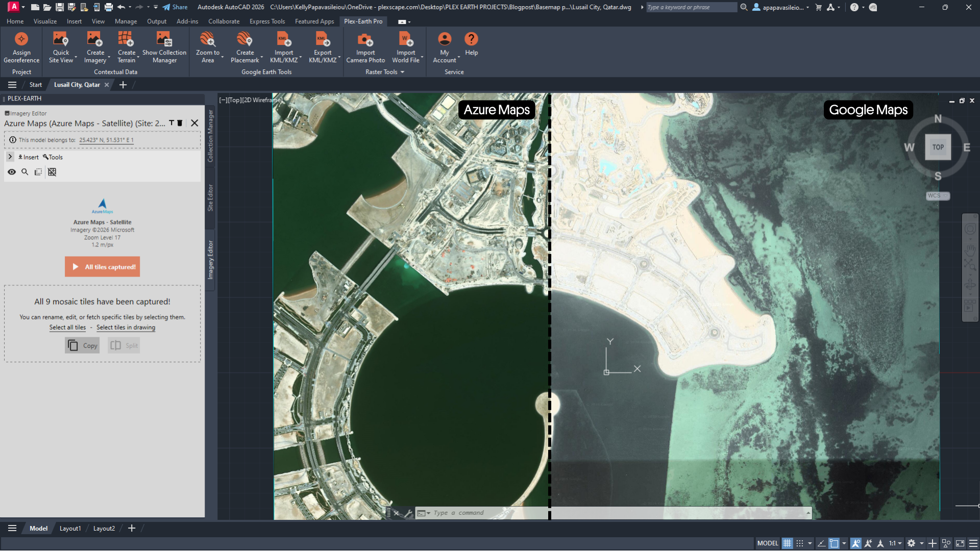Viewport: 980px width, 551px height.
Task: Expand the chevron beside Insert in Imagery Editor
Action: click(10, 157)
